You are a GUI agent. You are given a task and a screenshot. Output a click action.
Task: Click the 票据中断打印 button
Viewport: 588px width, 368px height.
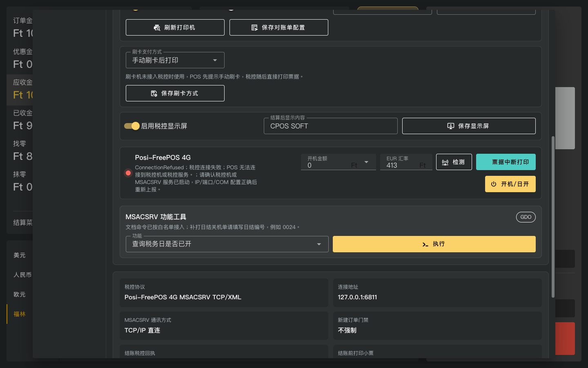pos(506,162)
